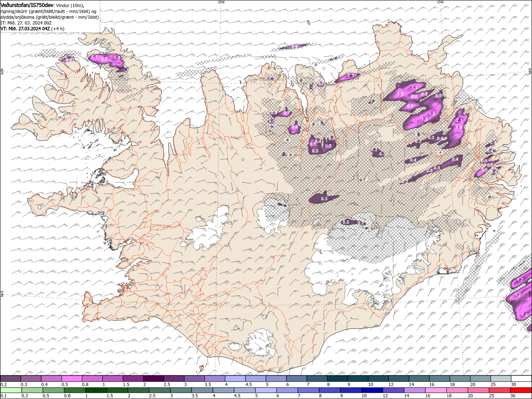
Task: Click the 0.1 number under the rain legend
Action: pos(3,396)
